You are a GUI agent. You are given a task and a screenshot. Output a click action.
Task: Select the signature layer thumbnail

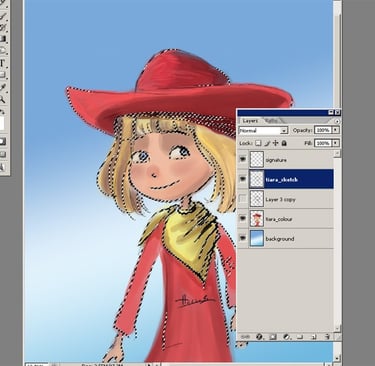[257, 159]
